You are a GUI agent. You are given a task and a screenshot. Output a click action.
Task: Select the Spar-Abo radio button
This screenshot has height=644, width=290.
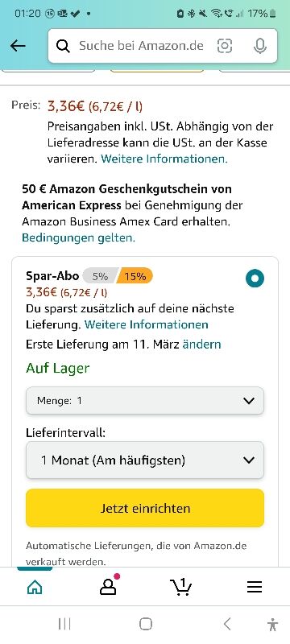click(255, 279)
